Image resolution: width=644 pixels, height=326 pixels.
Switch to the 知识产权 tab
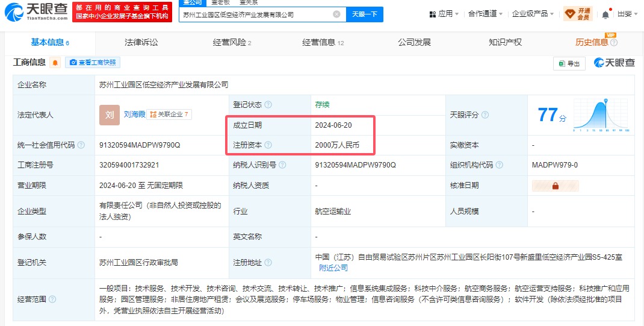[x=505, y=42]
